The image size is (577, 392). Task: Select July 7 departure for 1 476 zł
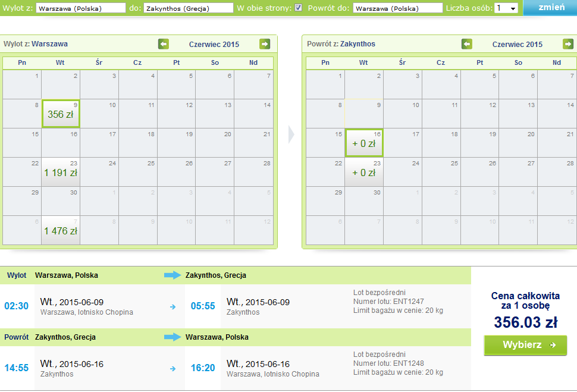[61, 230]
